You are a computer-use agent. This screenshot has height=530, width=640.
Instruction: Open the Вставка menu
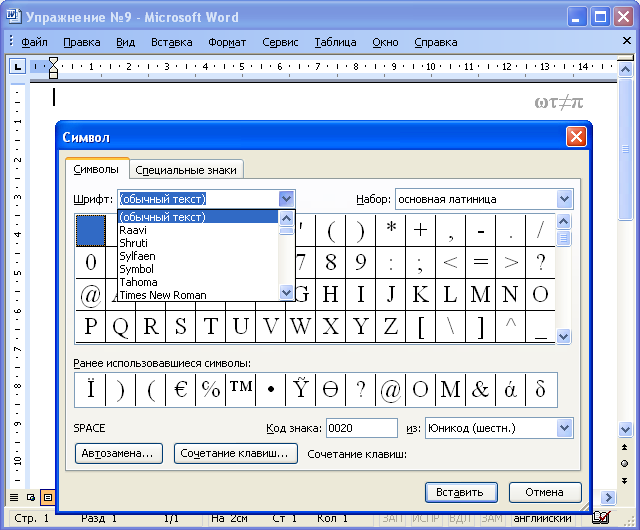pyautogui.click(x=171, y=42)
